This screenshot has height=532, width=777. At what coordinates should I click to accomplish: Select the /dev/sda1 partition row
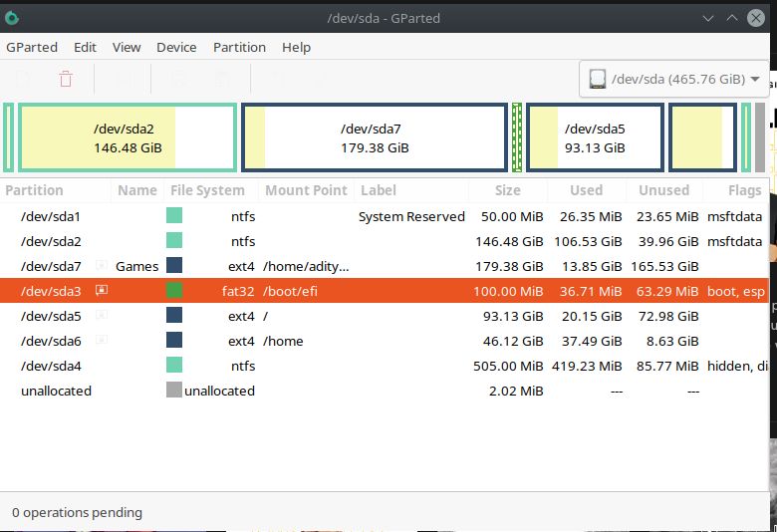coord(385,216)
